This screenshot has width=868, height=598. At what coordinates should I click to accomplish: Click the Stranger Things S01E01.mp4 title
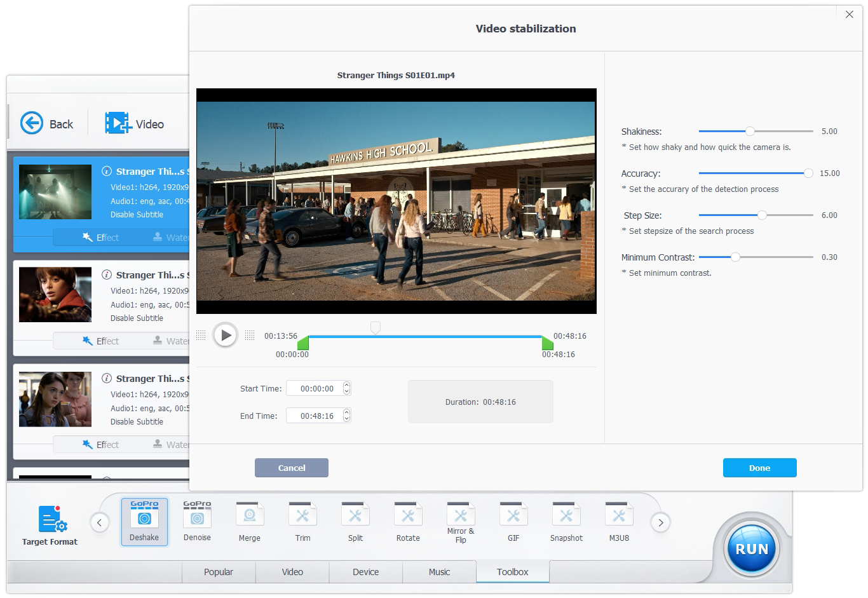[x=396, y=75]
